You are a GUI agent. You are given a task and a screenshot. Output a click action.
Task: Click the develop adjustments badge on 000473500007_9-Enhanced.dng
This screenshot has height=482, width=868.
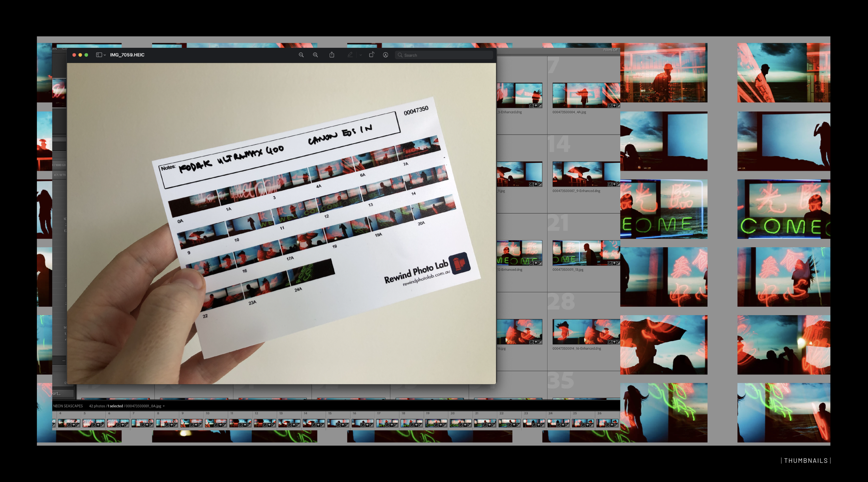point(618,184)
